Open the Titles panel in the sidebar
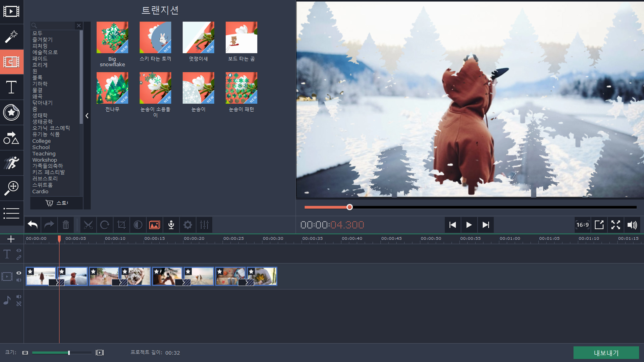644x362 pixels. [11, 87]
